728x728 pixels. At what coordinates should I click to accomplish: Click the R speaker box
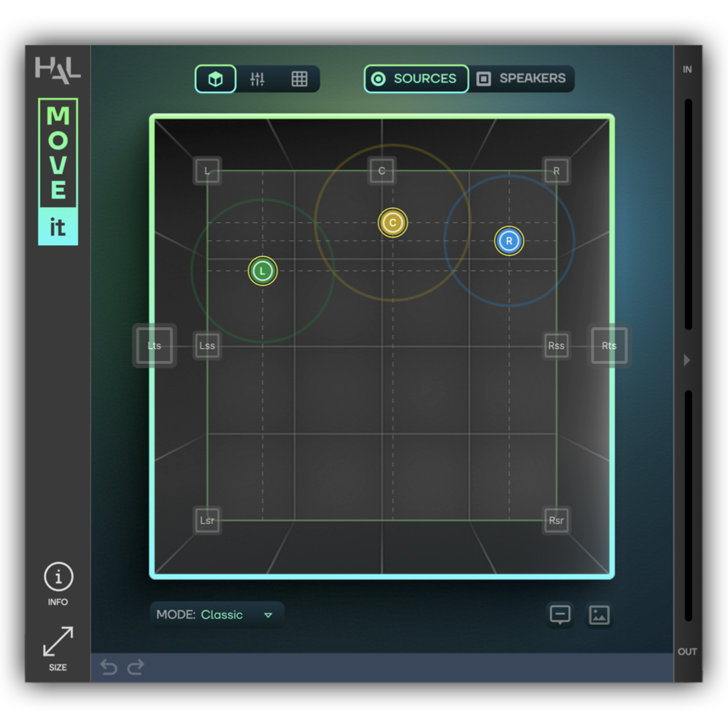coord(556,171)
